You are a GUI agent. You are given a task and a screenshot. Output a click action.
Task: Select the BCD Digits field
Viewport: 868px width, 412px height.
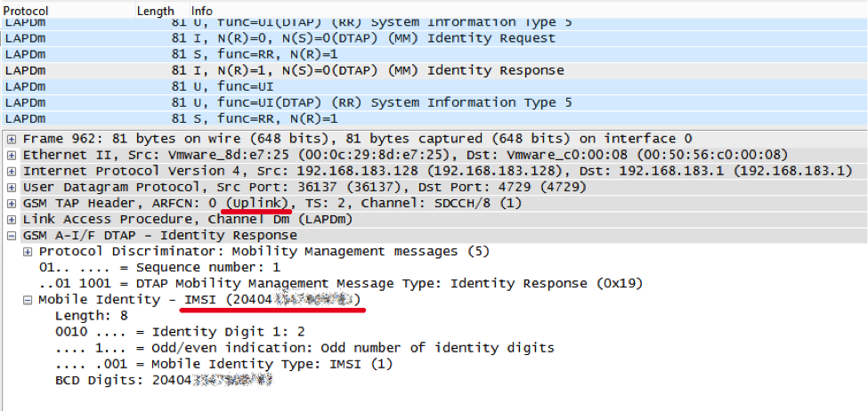[x=160, y=380]
